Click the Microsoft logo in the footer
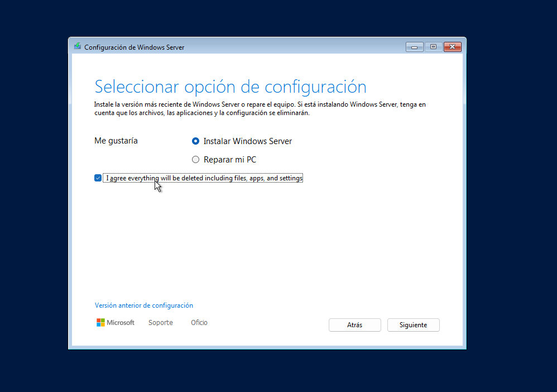 pos(116,323)
